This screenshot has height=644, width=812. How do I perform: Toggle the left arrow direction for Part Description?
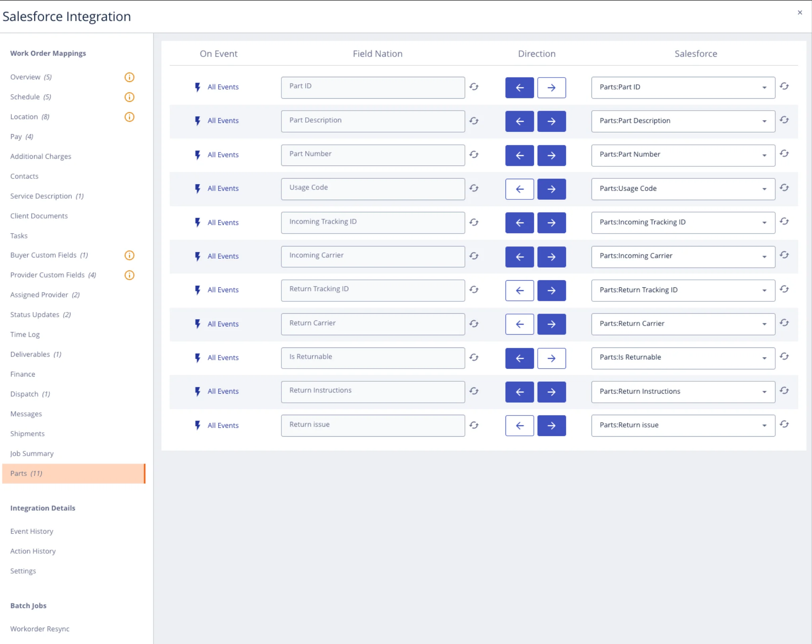pyautogui.click(x=519, y=121)
